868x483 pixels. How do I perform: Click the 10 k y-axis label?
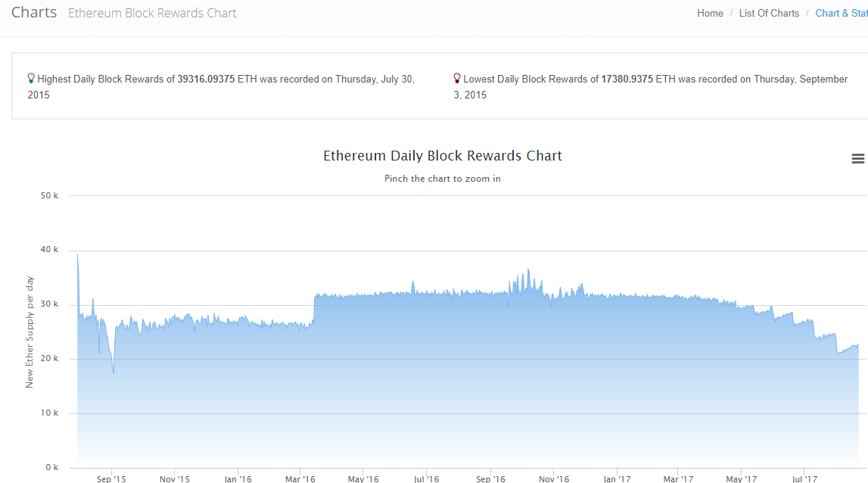tap(49, 413)
